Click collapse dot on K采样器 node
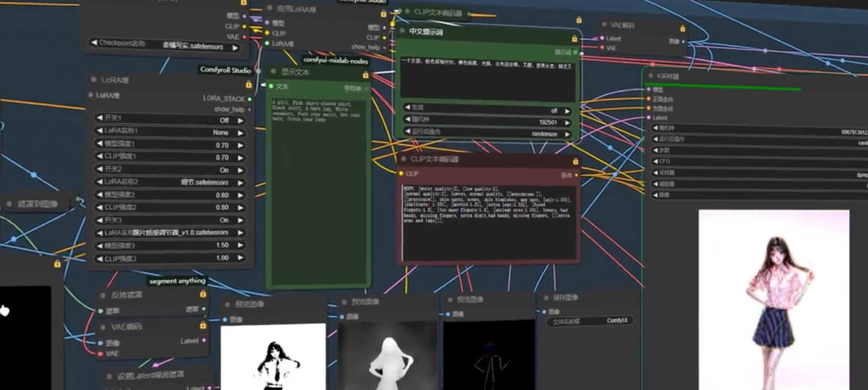868x390 pixels. [651, 76]
